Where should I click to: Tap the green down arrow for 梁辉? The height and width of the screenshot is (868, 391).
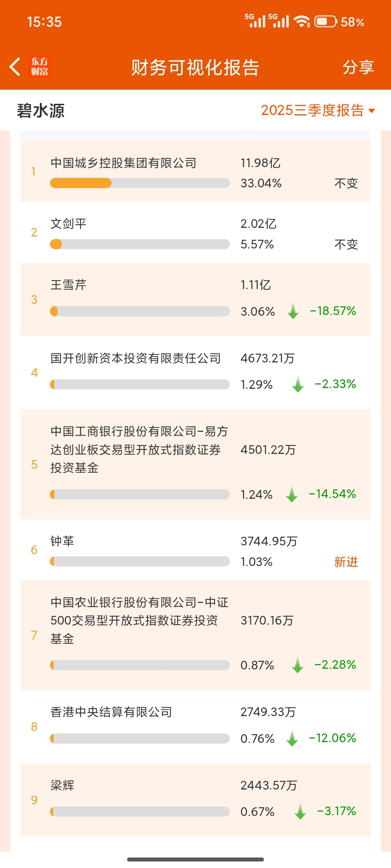tap(300, 811)
